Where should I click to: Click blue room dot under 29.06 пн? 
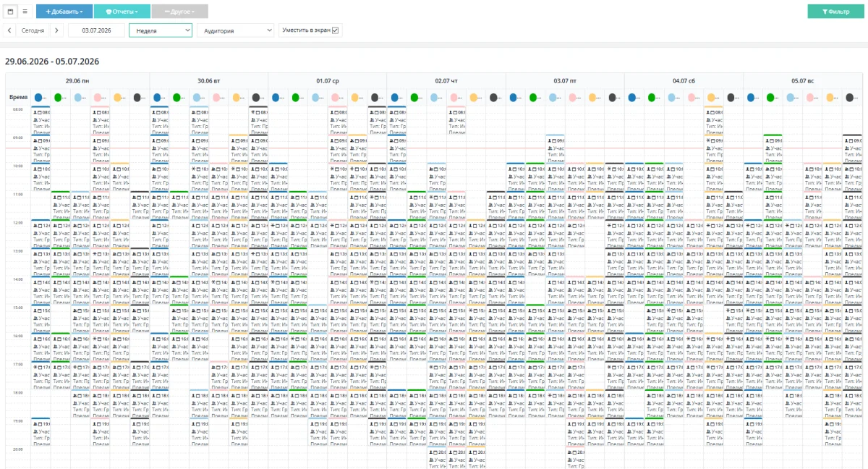(40, 97)
